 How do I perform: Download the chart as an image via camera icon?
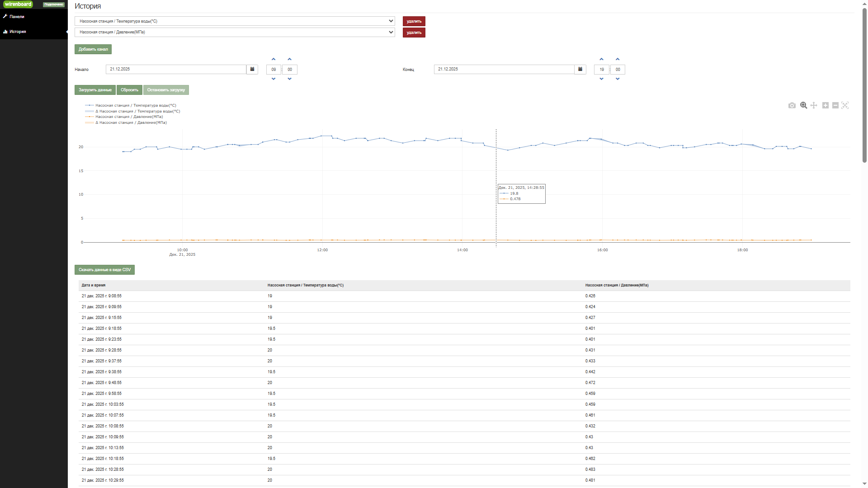coord(792,105)
